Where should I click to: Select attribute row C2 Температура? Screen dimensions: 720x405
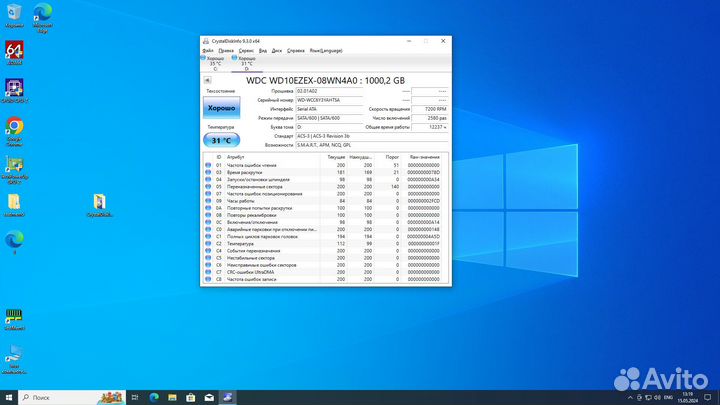click(325, 244)
